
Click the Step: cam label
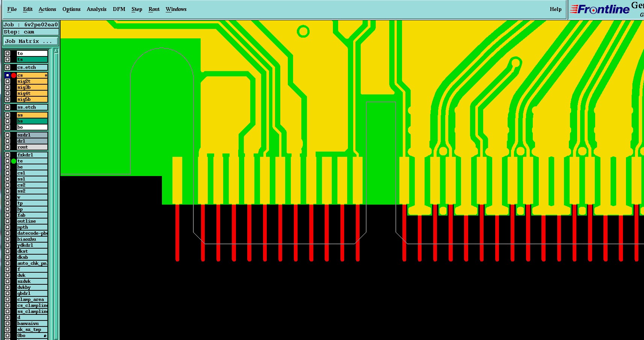(x=31, y=32)
